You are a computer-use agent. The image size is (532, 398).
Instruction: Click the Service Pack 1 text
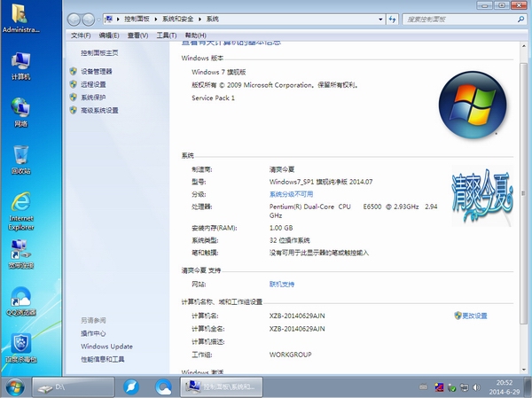213,98
